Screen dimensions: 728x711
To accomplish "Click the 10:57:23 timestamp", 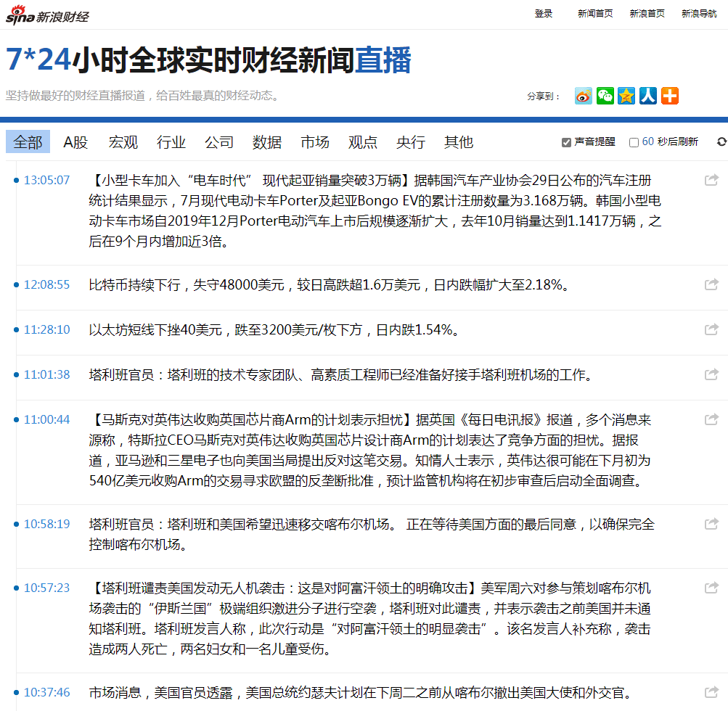I will (46, 588).
